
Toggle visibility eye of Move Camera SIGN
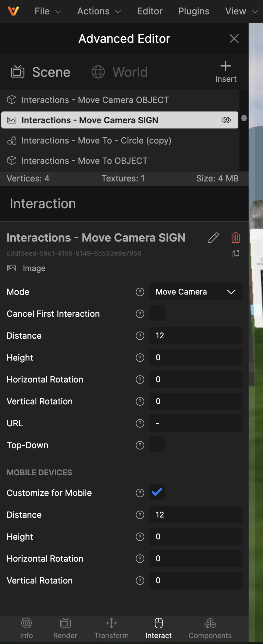[x=226, y=120]
